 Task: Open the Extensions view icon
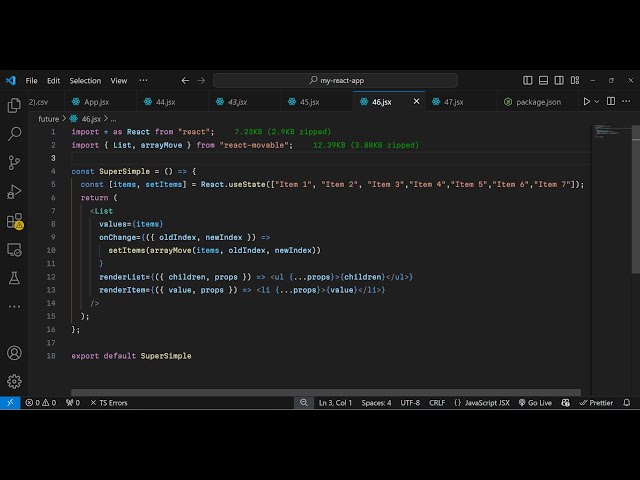click(14, 221)
